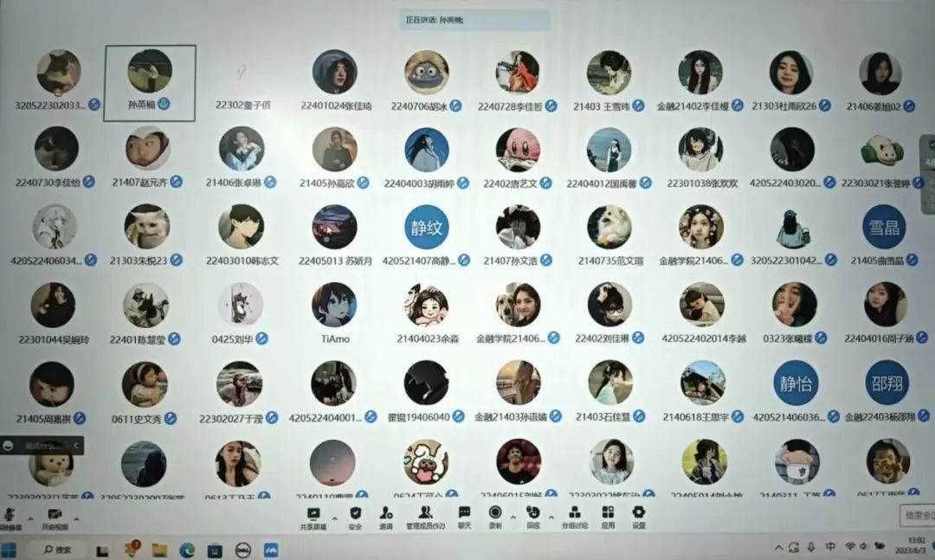This screenshot has height=560, width=935.
Task: Expand the arrow next to Share Screen
Action: click(334, 519)
